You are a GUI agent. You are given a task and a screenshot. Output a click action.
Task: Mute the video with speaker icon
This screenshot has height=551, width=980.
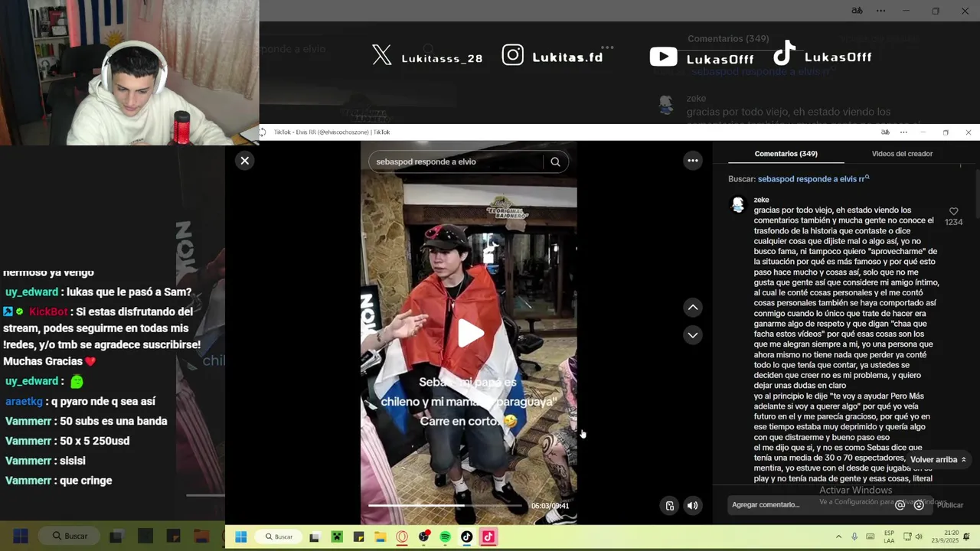(x=692, y=505)
